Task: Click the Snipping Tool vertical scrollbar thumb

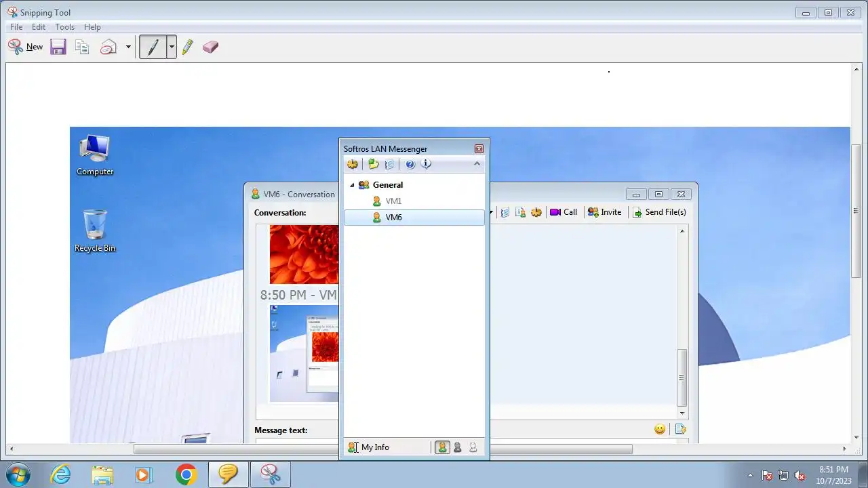Action: pyautogui.click(x=856, y=211)
